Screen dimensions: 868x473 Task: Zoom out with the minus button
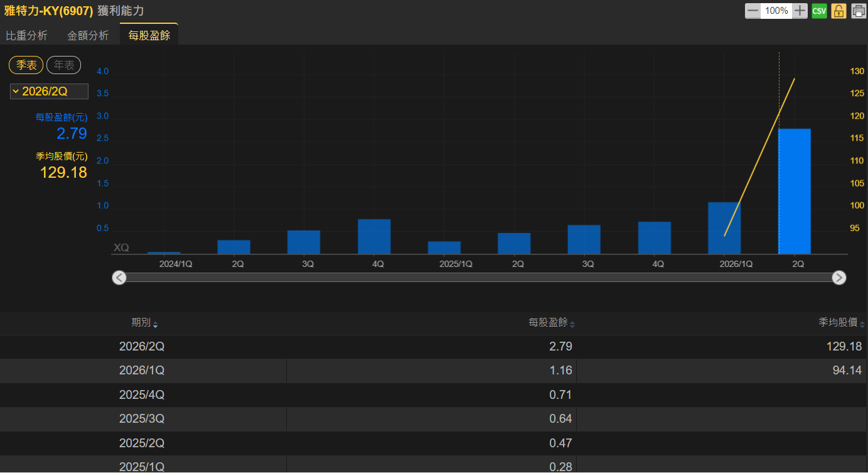click(x=753, y=11)
